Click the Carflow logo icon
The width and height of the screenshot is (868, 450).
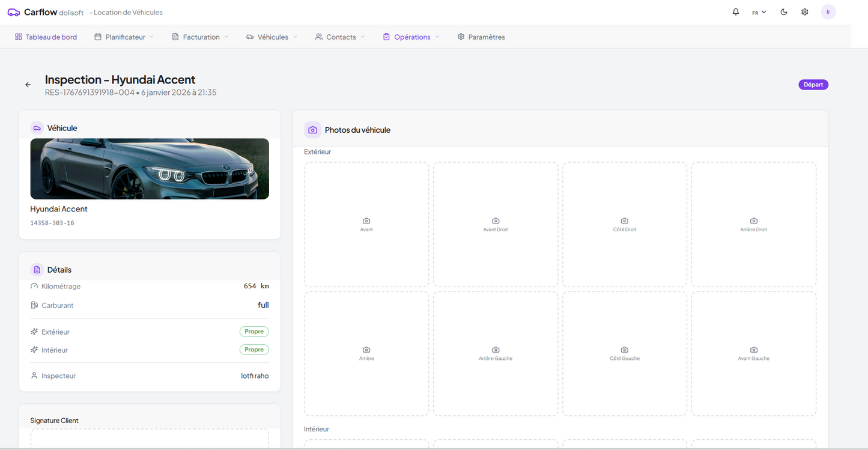tap(14, 12)
